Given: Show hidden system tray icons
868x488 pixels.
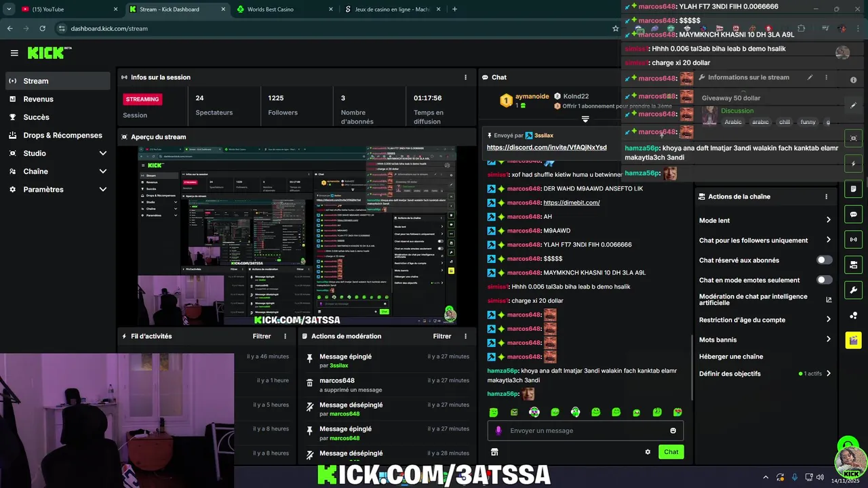Looking at the screenshot, I should 766,477.
